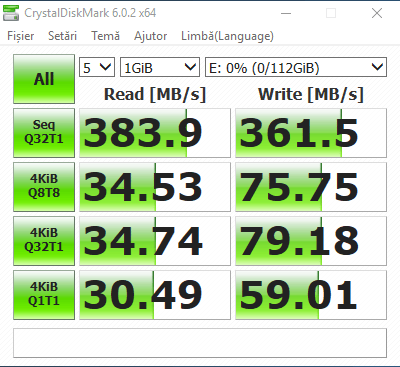This screenshot has width=400, height=367.
Task: Open the Fișier menu
Action: pos(21,36)
